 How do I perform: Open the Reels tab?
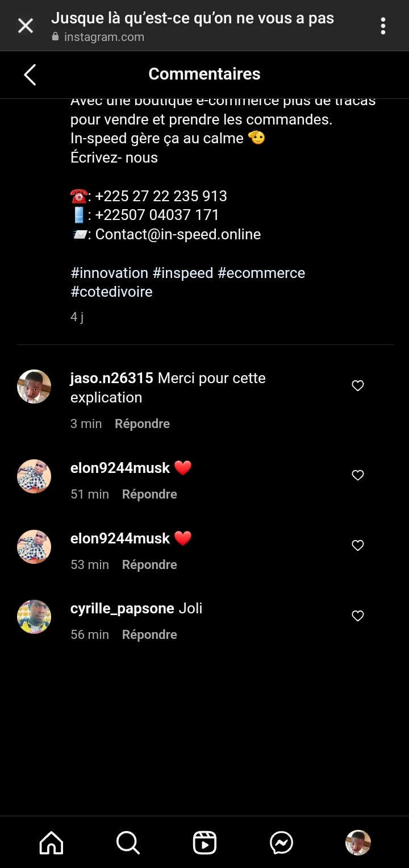(204, 842)
